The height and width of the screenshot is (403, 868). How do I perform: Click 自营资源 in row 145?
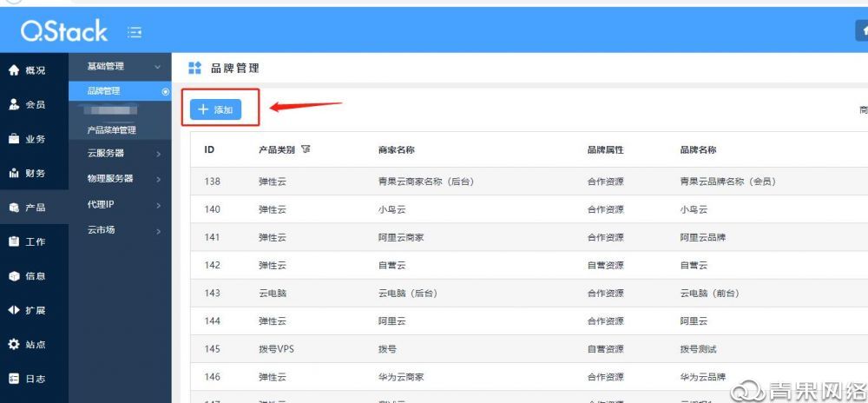point(605,349)
